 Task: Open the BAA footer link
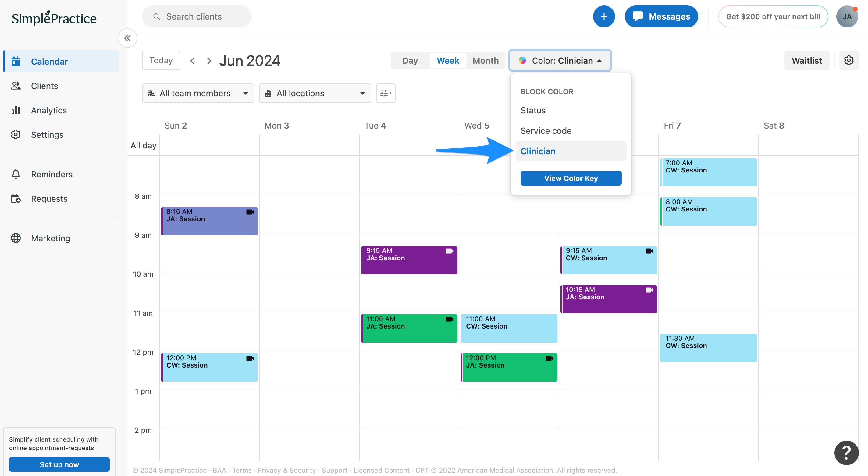coord(219,470)
